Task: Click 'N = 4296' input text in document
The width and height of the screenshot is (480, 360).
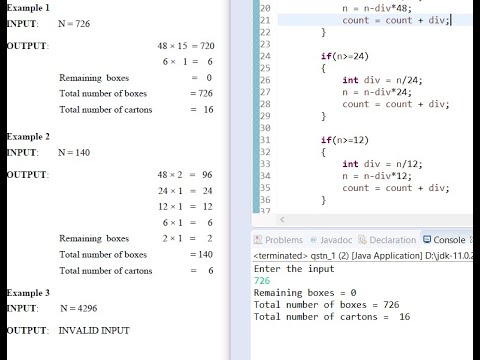Action: pyautogui.click(x=79, y=308)
